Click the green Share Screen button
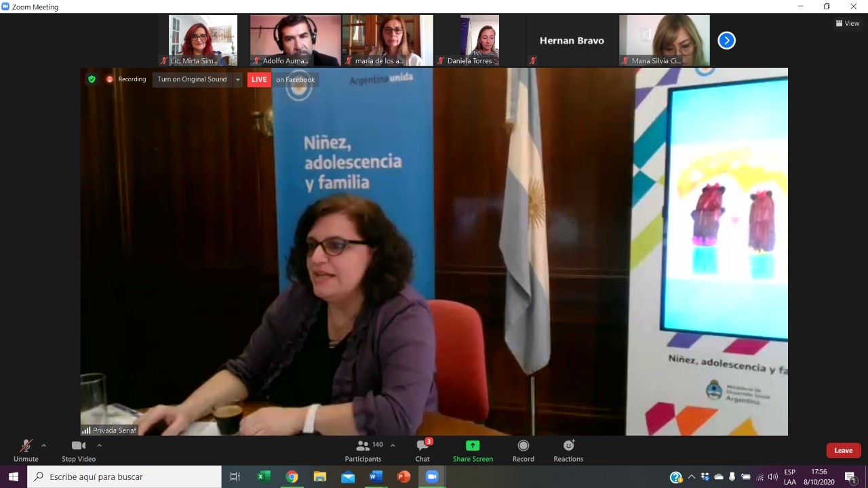The width and height of the screenshot is (868, 488). [x=473, y=450]
